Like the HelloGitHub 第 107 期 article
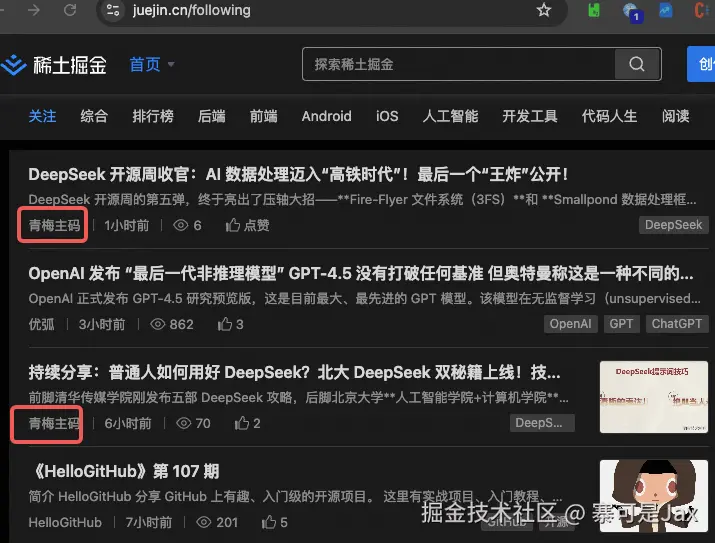The width and height of the screenshot is (715, 543). pos(274,522)
